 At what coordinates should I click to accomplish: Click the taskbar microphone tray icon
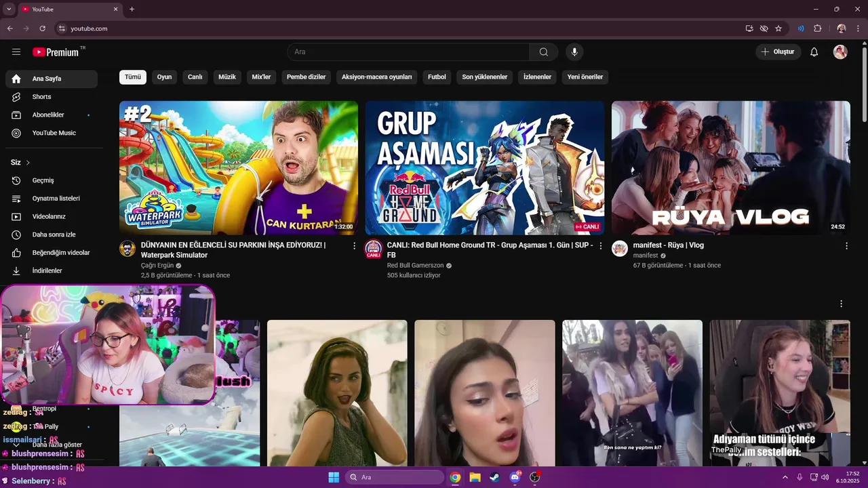pyautogui.click(x=800, y=477)
